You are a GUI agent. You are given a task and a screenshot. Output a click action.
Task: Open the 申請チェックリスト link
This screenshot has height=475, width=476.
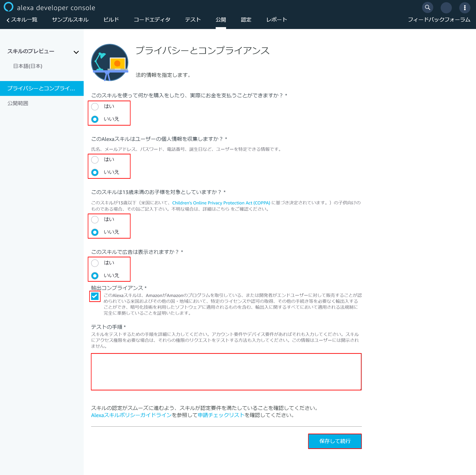(x=221, y=415)
